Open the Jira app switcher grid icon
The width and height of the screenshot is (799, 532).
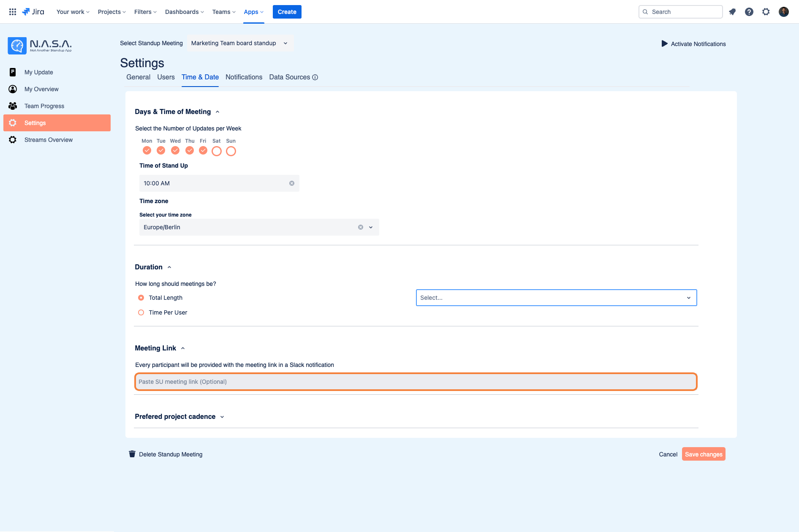(x=13, y=12)
